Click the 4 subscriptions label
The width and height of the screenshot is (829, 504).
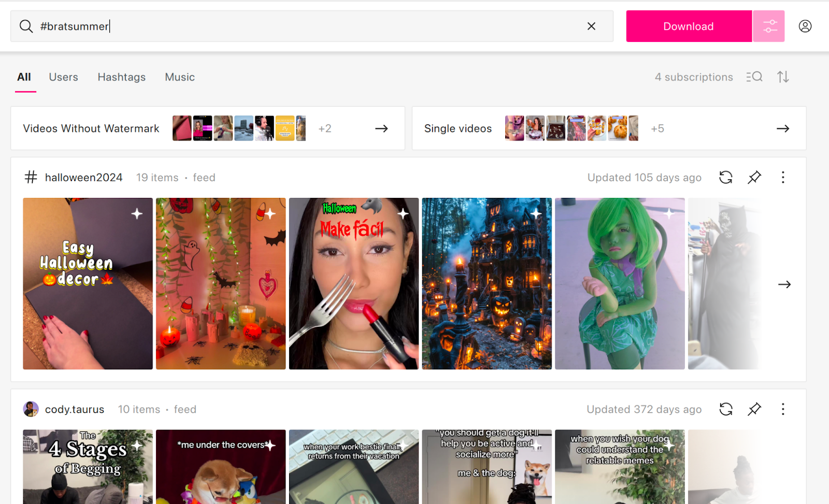[694, 77]
